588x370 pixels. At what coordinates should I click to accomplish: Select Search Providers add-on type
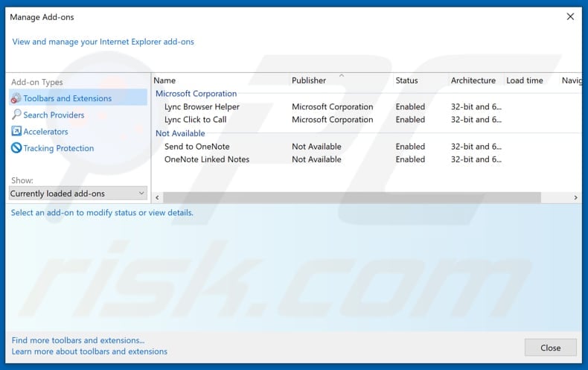[54, 115]
